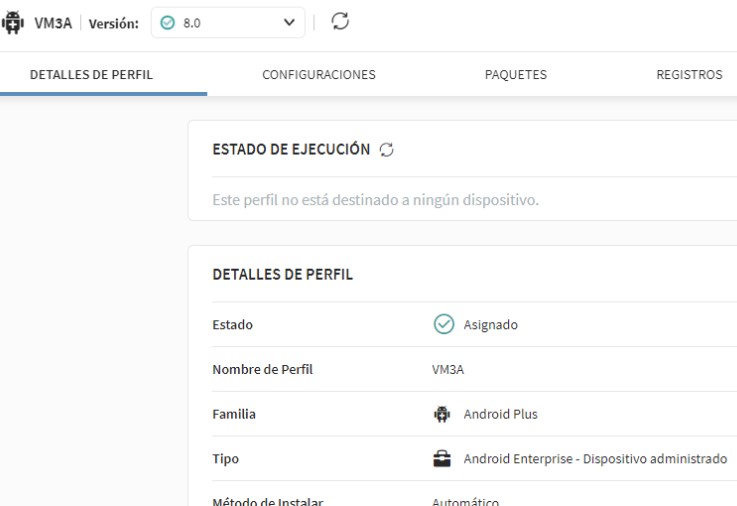Switch to the Configuraciones tab
Viewport: 737px width, 506px height.
pyautogui.click(x=318, y=75)
